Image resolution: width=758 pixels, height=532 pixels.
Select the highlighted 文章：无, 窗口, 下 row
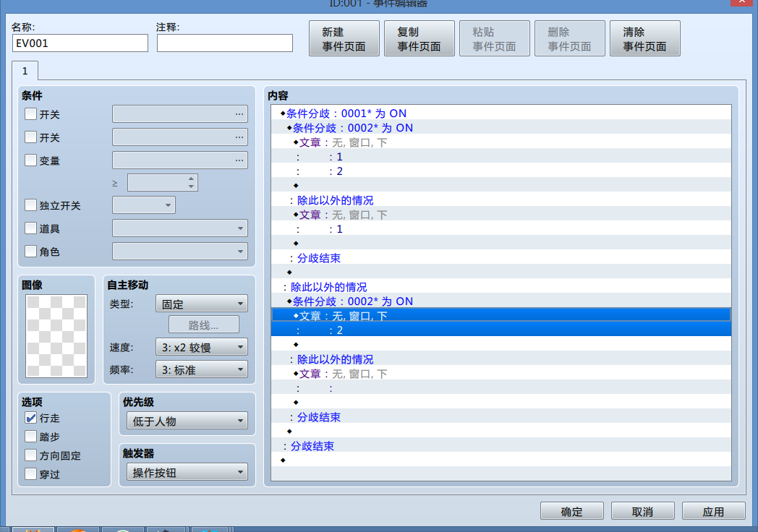tap(501, 316)
